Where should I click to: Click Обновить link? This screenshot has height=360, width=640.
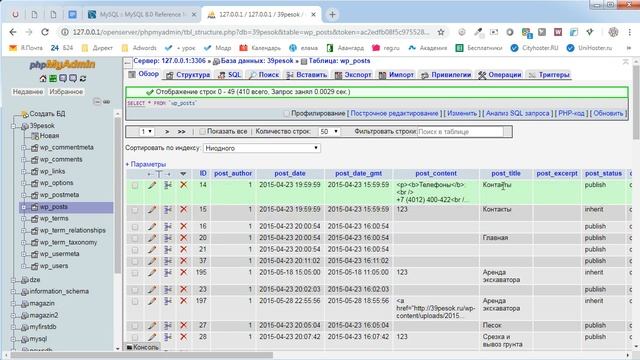(608, 113)
